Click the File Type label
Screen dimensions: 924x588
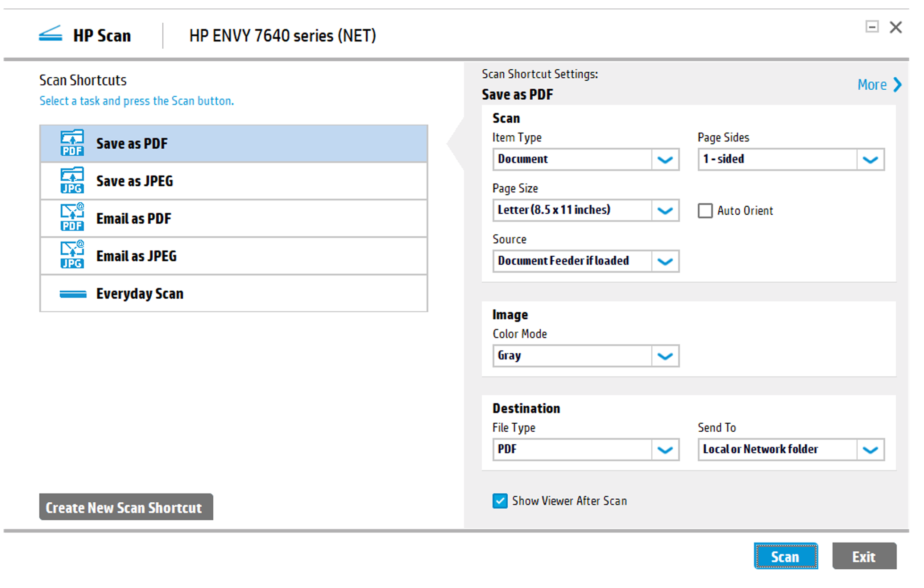(514, 428)
